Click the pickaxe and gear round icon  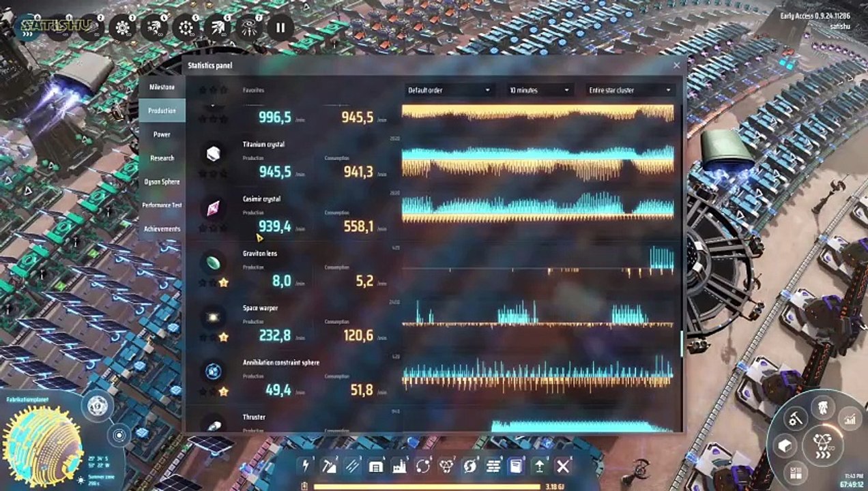click(x=796, y=417)
